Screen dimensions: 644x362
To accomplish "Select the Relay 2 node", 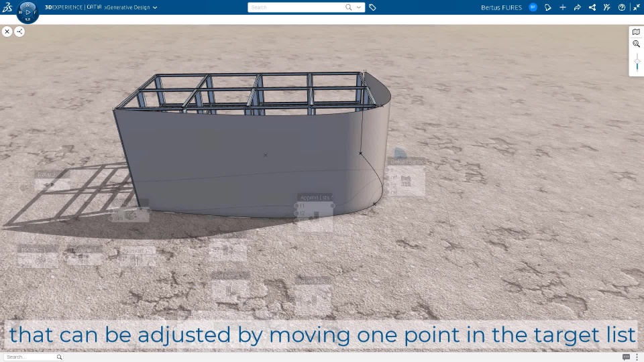I will (x=52, y=180).
